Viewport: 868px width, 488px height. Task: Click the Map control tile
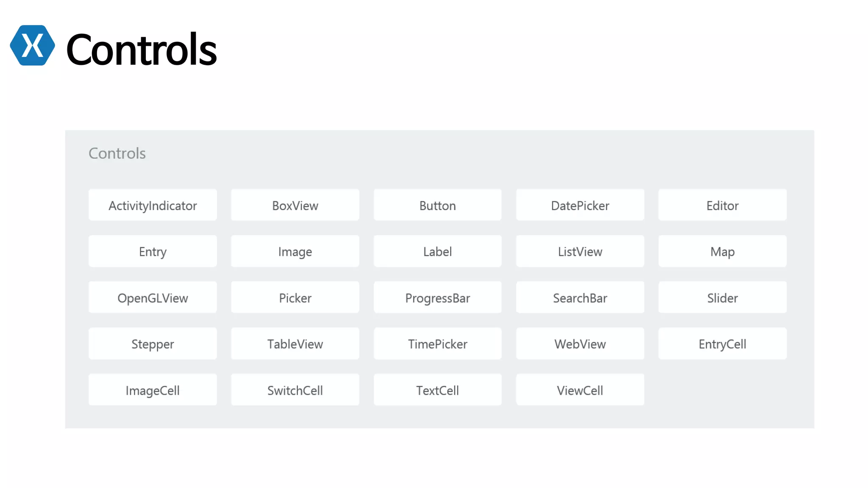tap(722, 252)
